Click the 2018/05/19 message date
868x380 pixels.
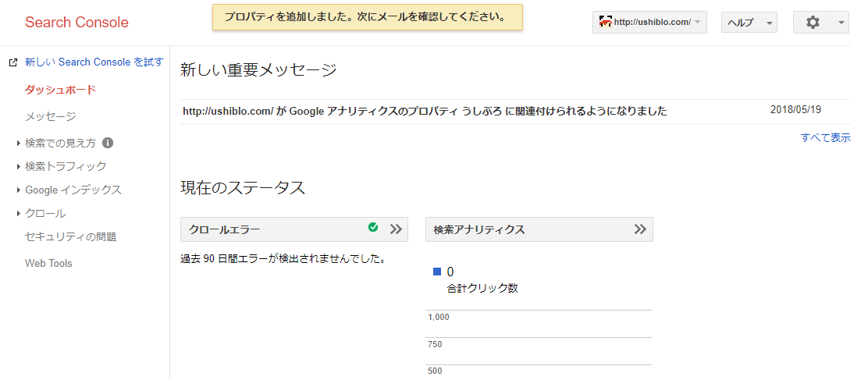tap(795, 109)
